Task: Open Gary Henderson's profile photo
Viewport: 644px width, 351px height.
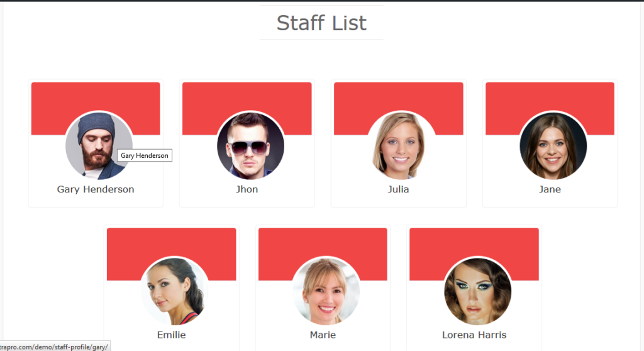Action: (99, 145)
